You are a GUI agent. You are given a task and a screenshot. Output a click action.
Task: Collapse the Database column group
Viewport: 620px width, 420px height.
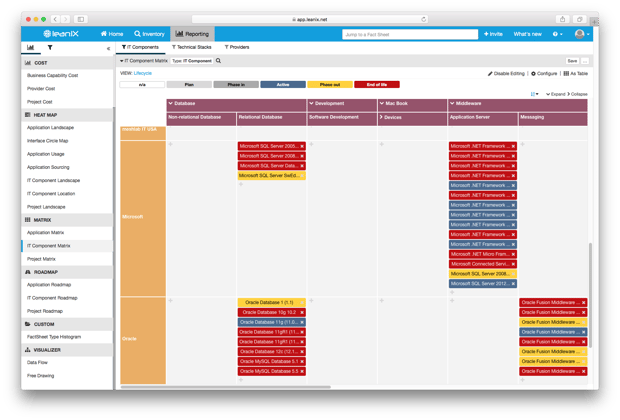point(170,104)
